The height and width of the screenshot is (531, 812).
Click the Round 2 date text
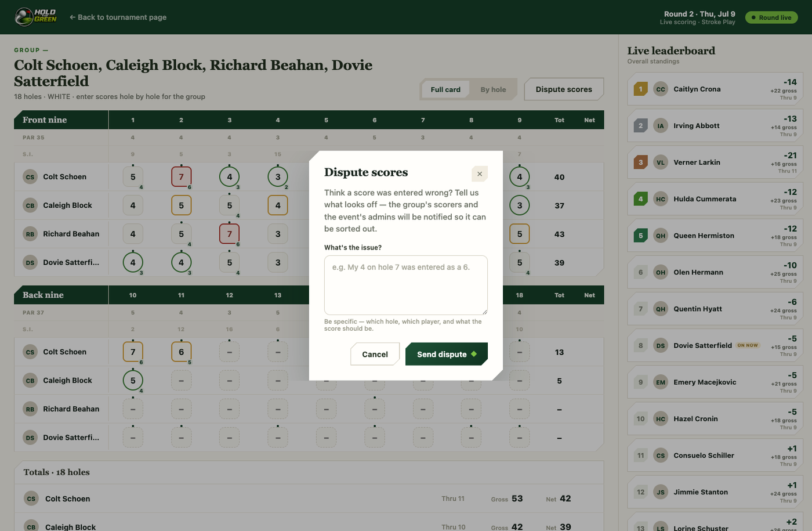click(699, 14)
